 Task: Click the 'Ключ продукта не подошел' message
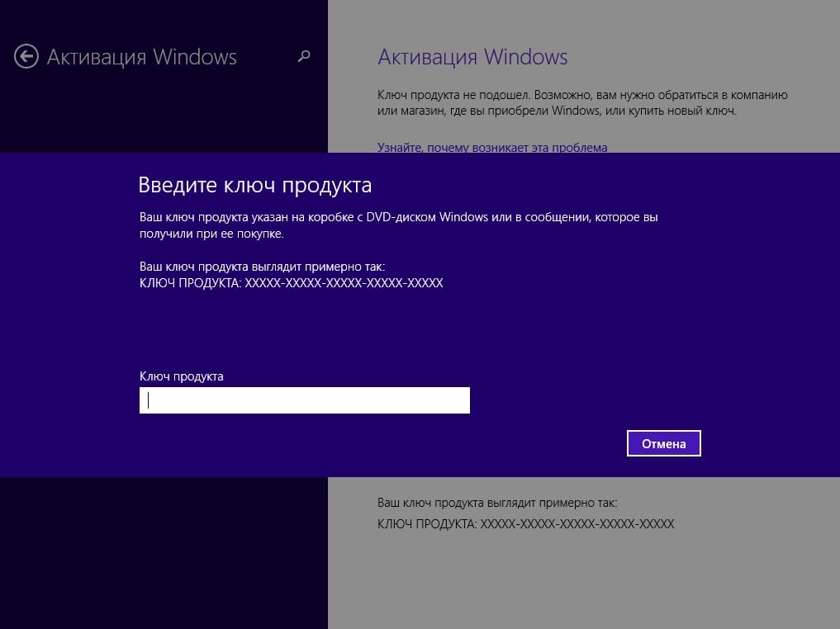(582, 103)
